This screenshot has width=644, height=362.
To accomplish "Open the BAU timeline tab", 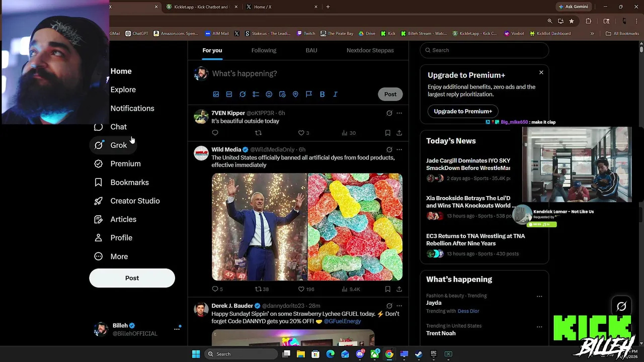I will click(x=311, y=50).
